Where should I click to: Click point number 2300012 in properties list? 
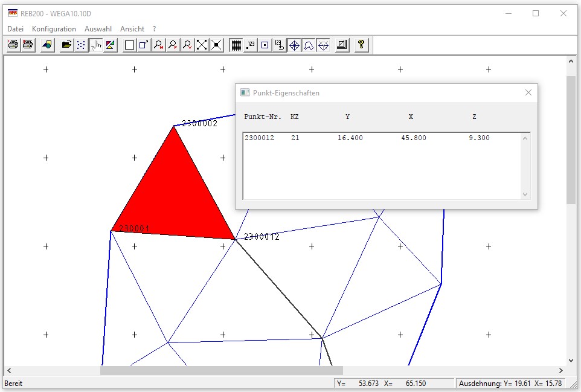coord(259,138)
